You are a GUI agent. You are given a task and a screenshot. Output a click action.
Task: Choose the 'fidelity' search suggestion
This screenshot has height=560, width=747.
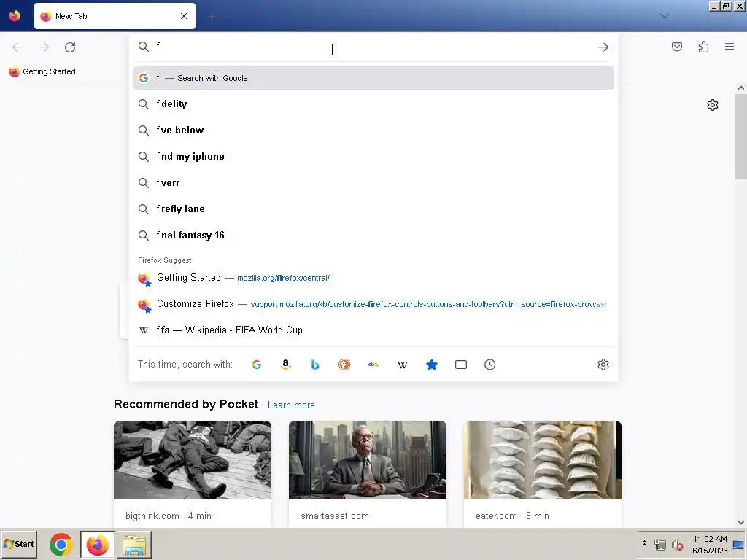coord(373,104)
